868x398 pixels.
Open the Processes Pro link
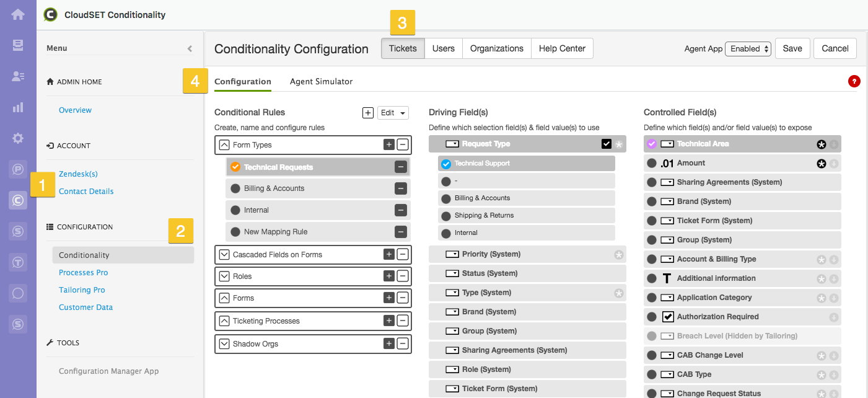[x=84, y=273]
